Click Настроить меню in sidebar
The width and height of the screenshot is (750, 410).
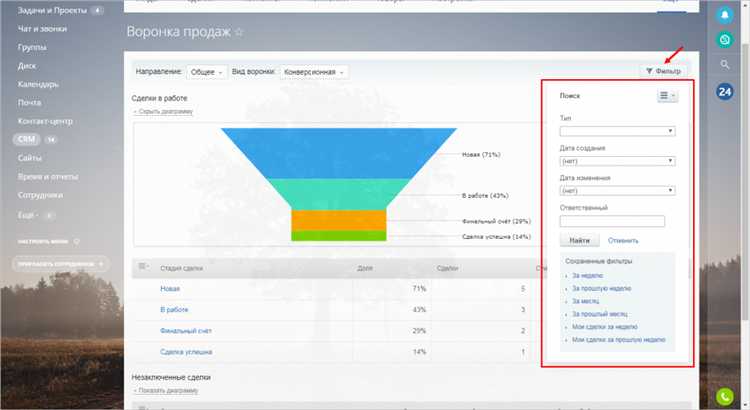(x=43, y=242)
